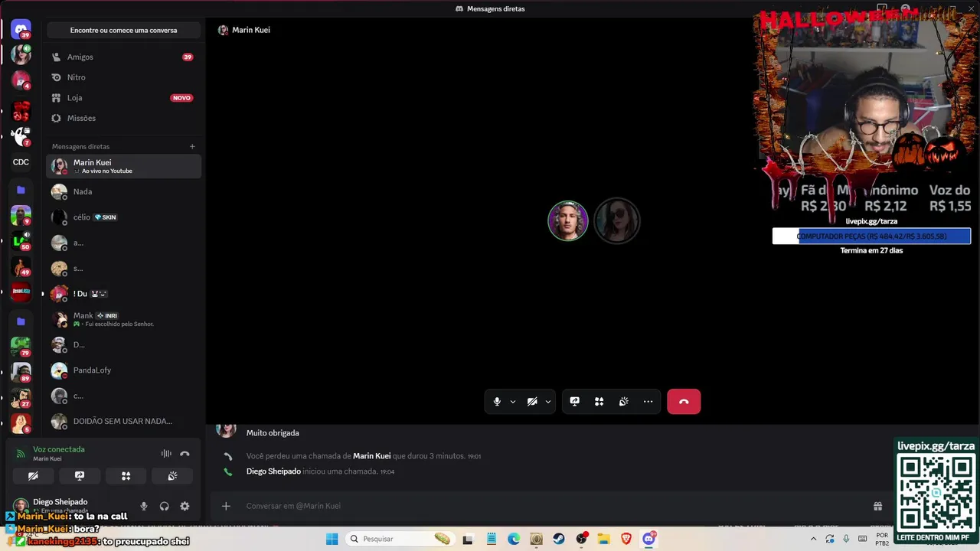This screenshot has width=980, height=551.
Task: Hang up with the red disconnect button
Action: (x=684, y=402)
